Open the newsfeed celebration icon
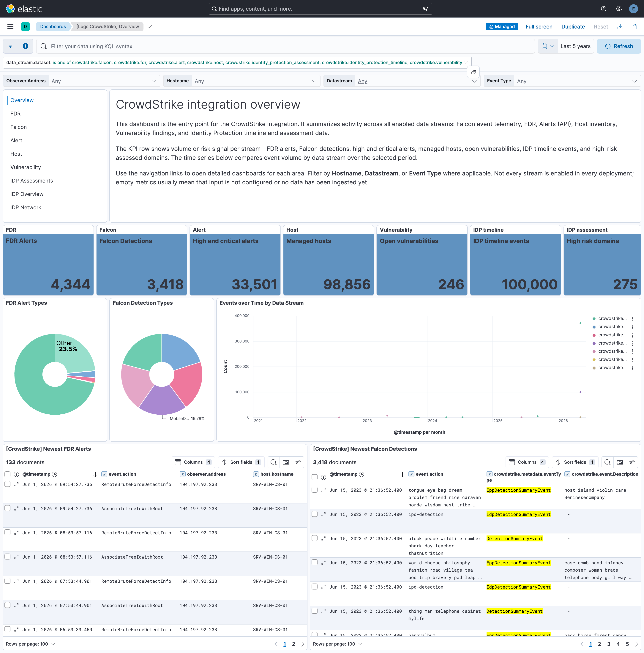The height and width of the screenshot is (653, 644). pos(619,9)
